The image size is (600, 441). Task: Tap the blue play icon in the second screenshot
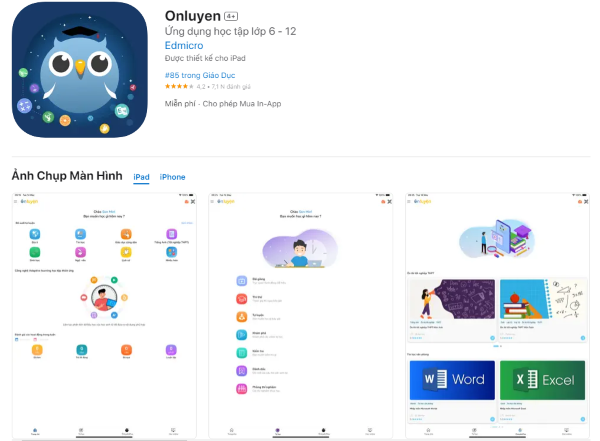(241, 335)
